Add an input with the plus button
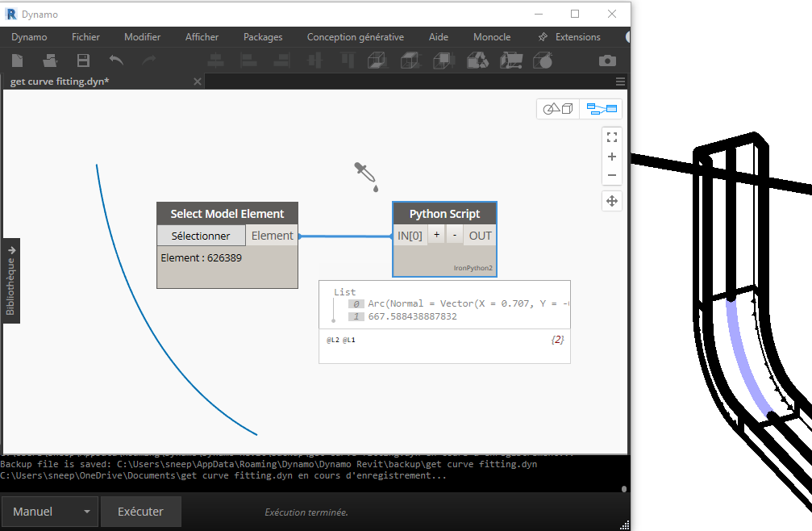This screenshot has width=812, height=531. coord(436,235)
